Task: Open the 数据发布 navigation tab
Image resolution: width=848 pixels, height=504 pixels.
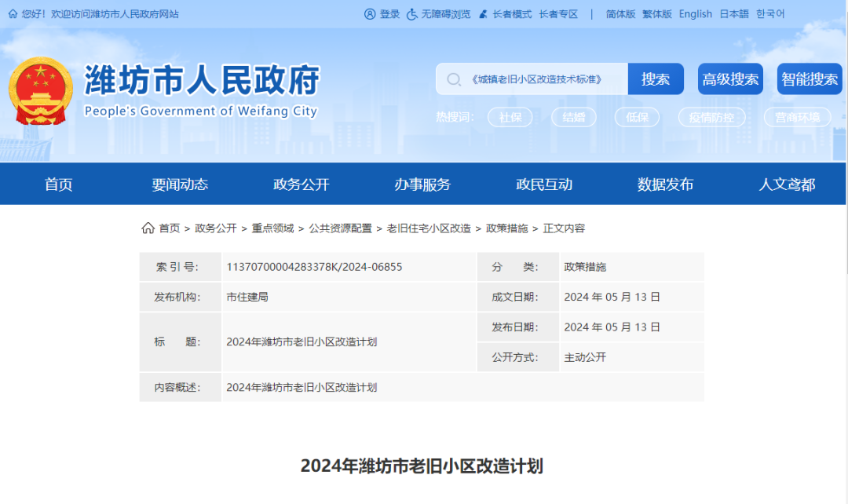Action: point(665,184)
